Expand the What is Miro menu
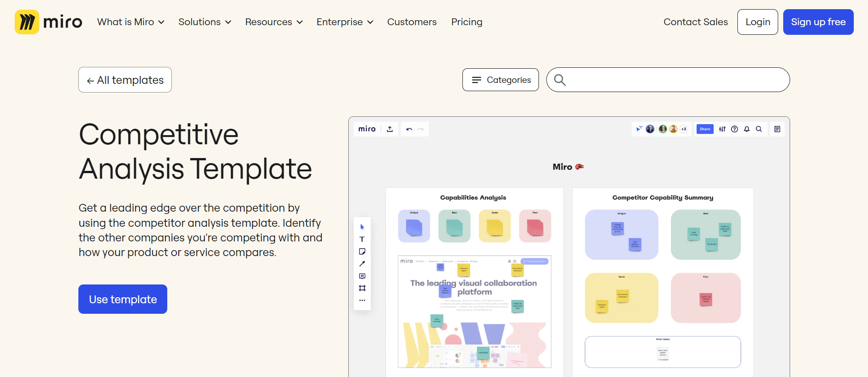This screenshot has width=868, height=377. pyautogui.click(x=131, y=22)
